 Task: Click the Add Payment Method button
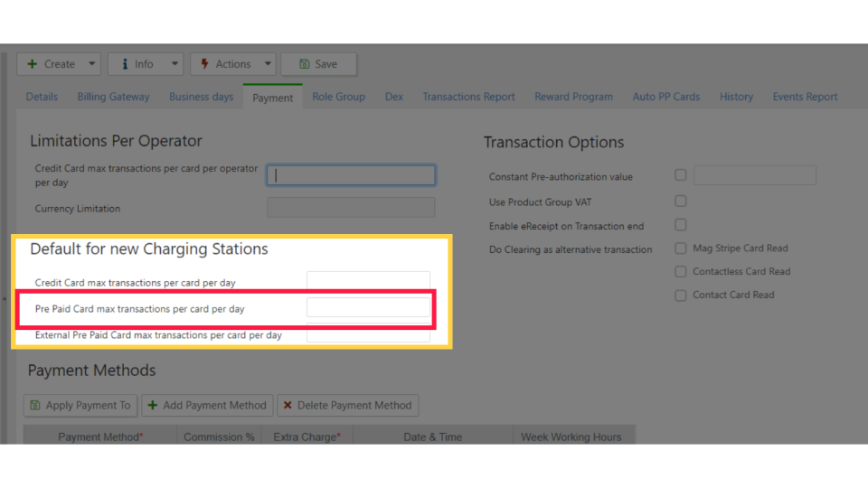pos(207,405)
